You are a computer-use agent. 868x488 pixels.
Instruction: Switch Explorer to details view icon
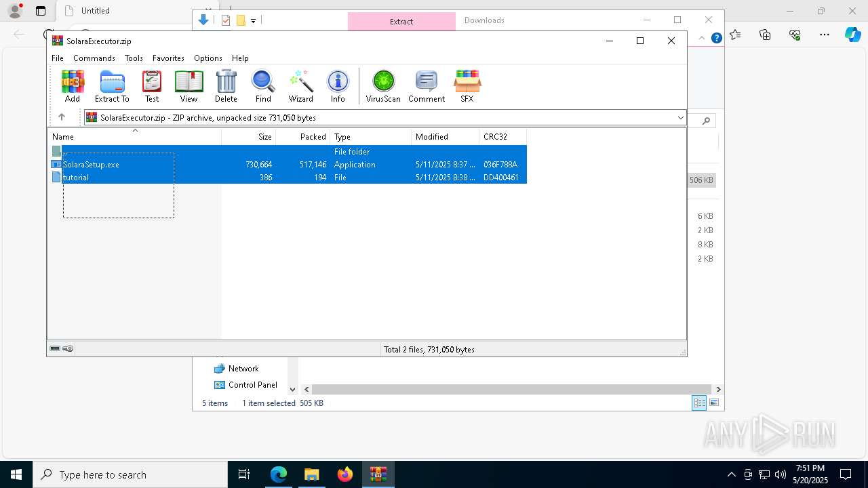(699, 403)
